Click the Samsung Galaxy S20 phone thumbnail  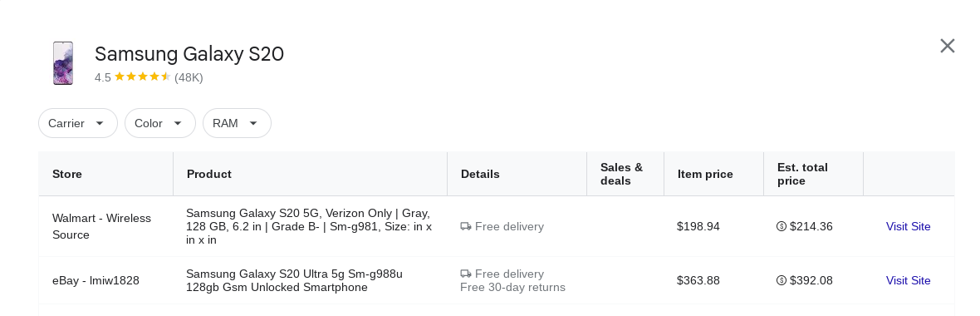pos(63,63)
